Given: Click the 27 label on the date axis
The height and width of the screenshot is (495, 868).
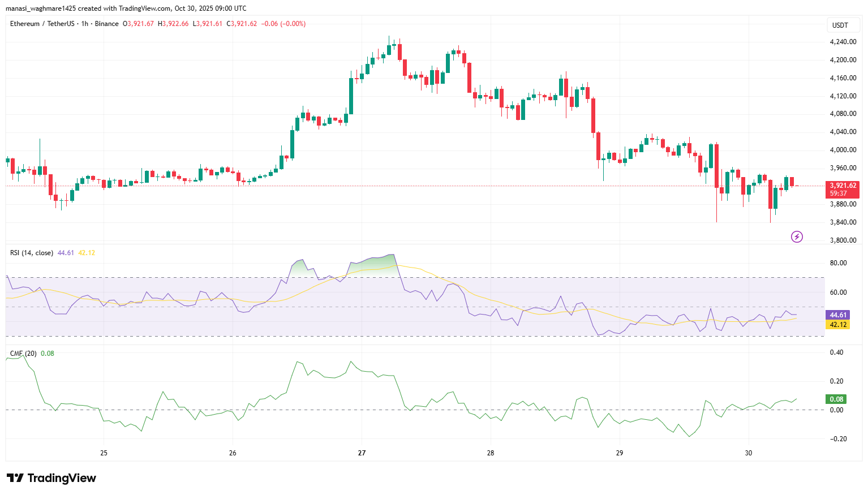Looking at the screenshot, I should [x=361, y=453].
